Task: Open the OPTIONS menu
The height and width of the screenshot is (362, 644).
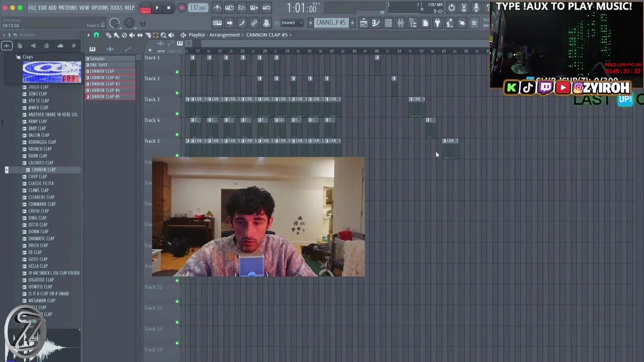Action: [100, 8]
